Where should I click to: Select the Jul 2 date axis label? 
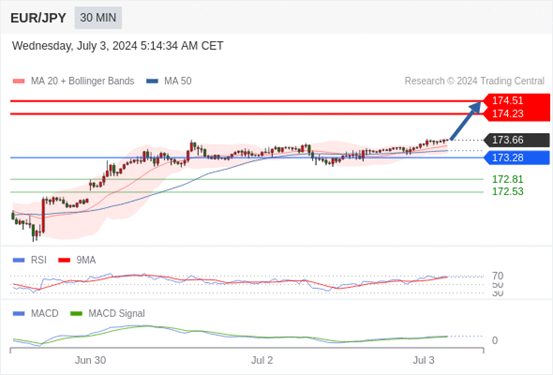(x=262, y=360)
